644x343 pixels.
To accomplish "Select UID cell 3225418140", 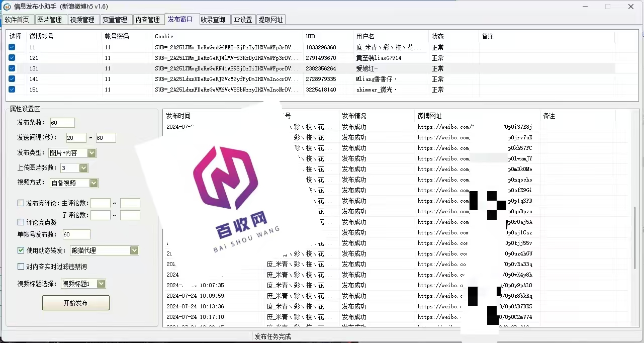I will (x=321, y=90).
